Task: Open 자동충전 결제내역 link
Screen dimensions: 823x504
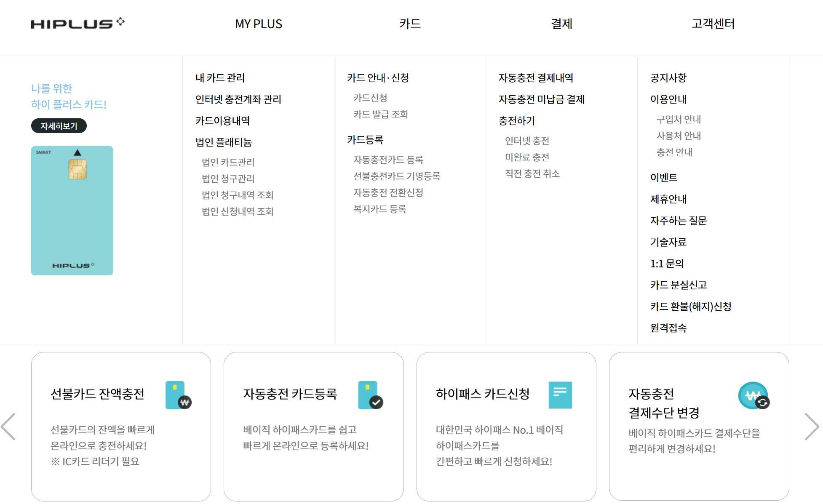Action: pos(535,78)
